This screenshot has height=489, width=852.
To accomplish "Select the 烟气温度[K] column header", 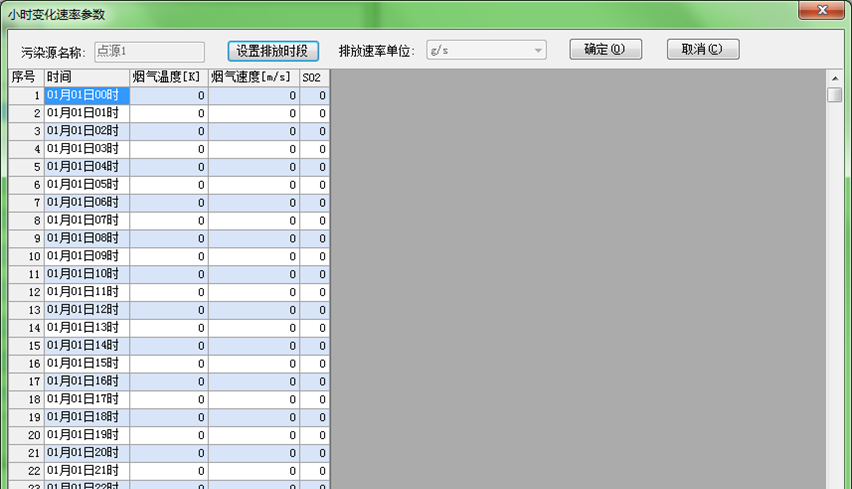I will pos(168,77).
